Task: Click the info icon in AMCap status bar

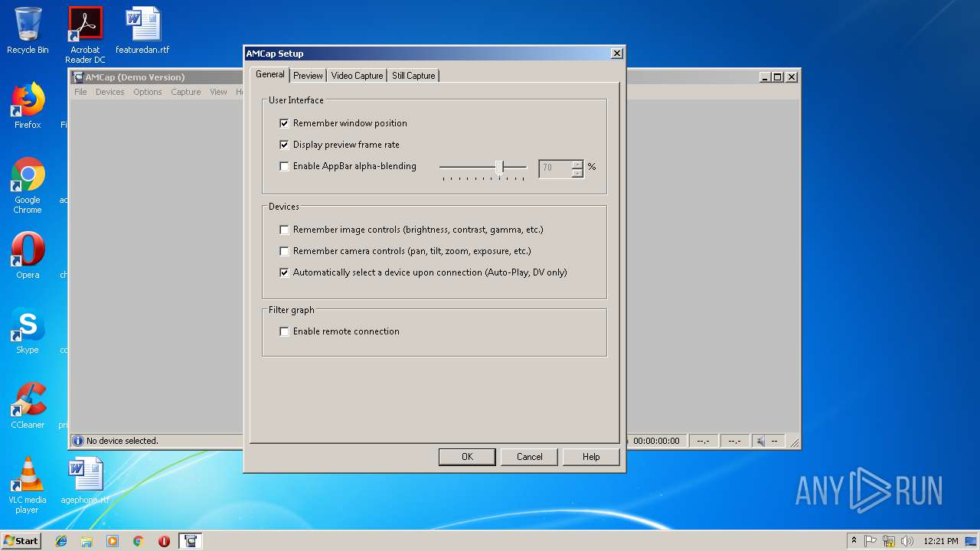Action: pyautogui.click(x=78, y=441)
